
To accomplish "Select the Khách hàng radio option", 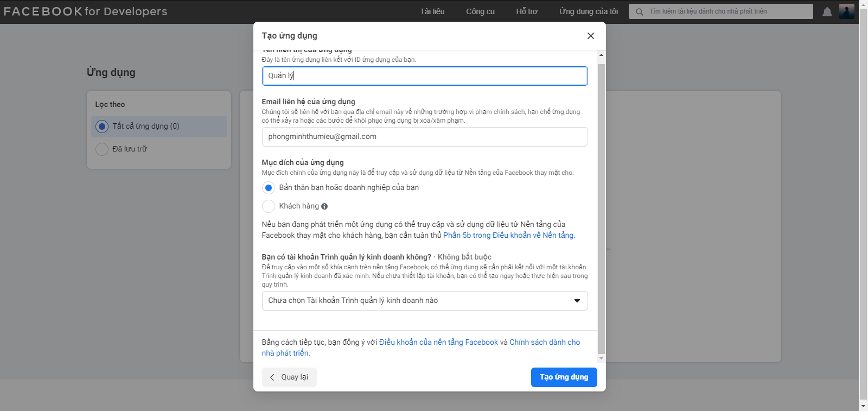I will tap(269, 206).
